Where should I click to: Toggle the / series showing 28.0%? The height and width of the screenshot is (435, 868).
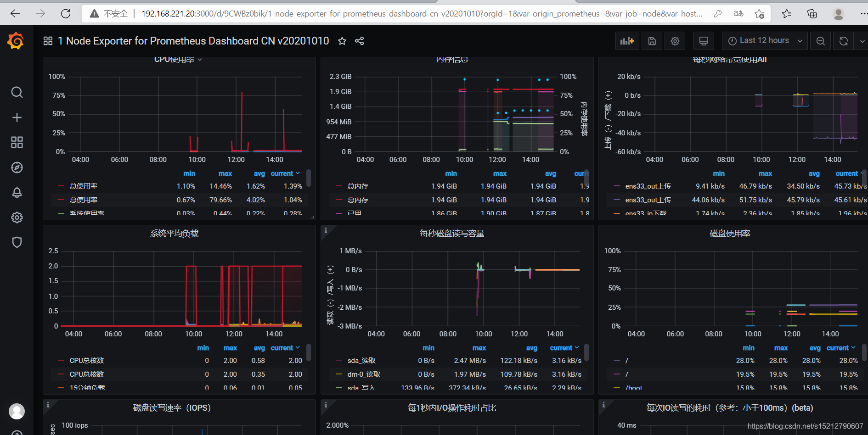pos(627,361)
